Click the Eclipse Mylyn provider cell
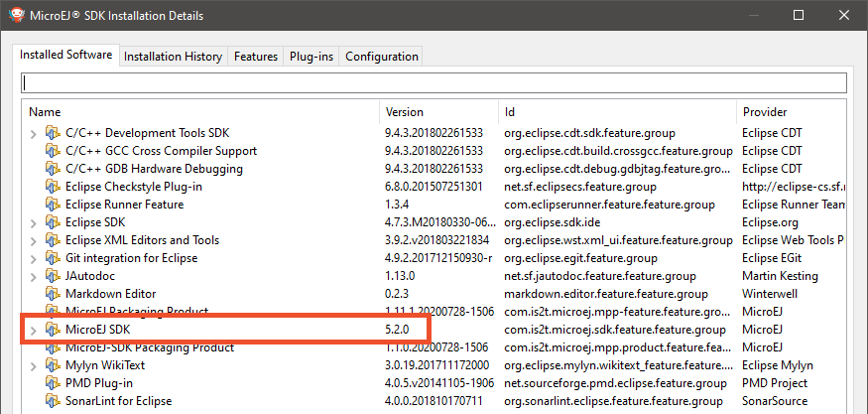The height and width of the screenshot is (414, 868). click(777, 365)
